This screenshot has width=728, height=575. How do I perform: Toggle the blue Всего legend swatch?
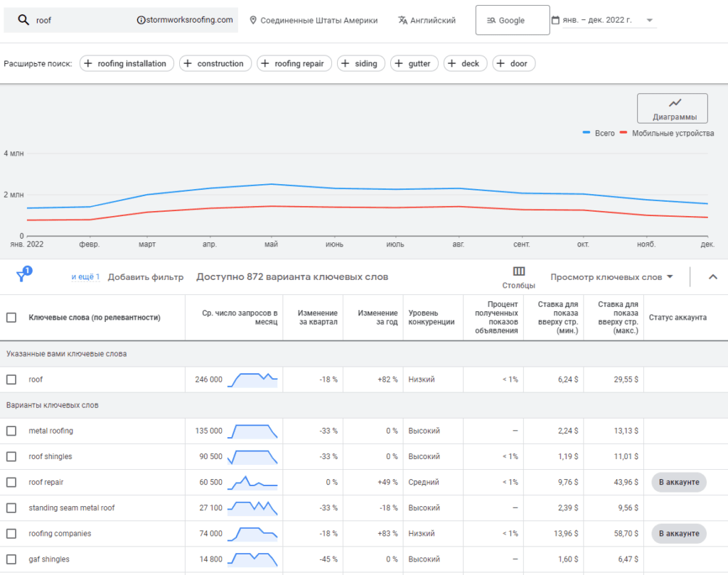point(587,133)
